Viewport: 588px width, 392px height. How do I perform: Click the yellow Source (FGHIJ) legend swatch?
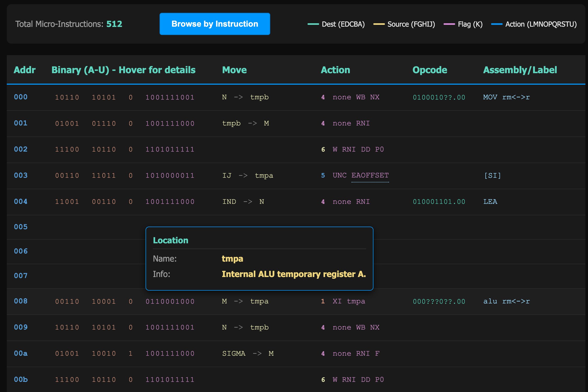coord(379,24)
